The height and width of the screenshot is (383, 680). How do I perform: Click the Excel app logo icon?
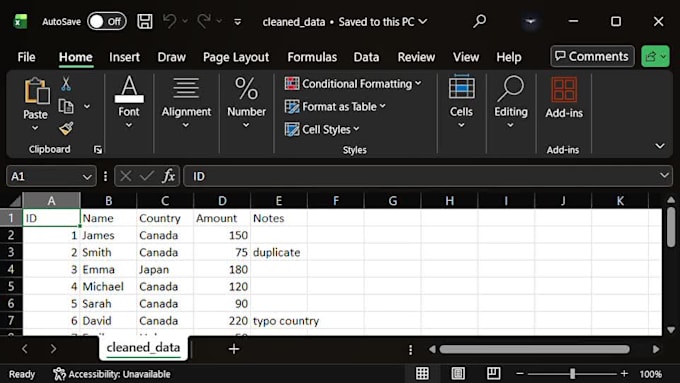[20, 21]
